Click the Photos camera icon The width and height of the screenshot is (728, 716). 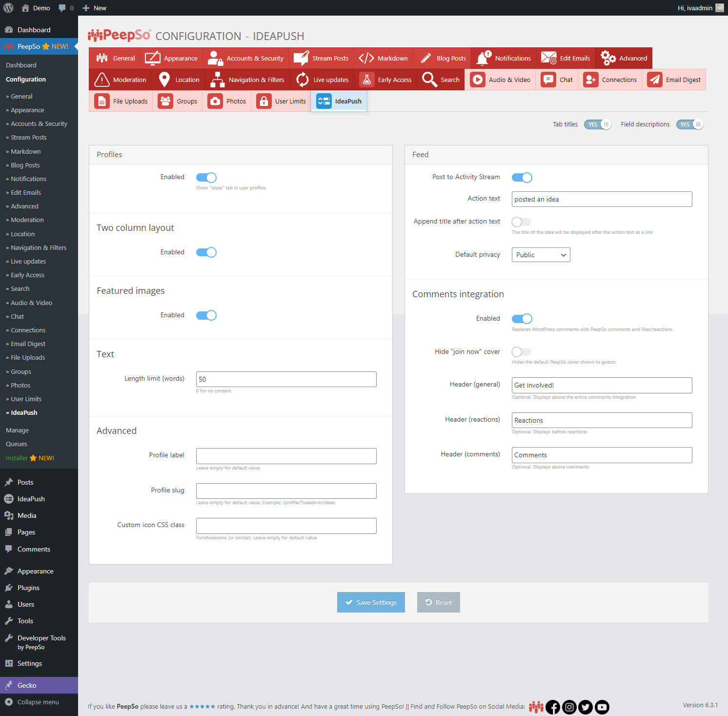pos(215,101)
